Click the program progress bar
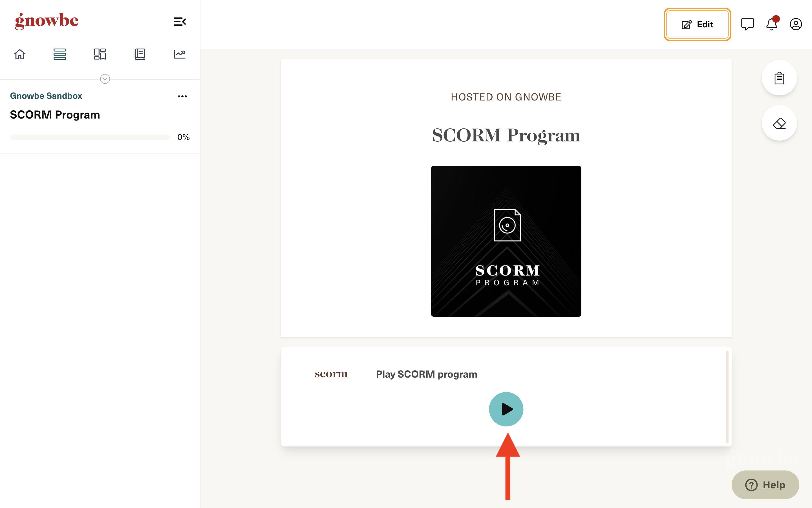 point(90,137)
